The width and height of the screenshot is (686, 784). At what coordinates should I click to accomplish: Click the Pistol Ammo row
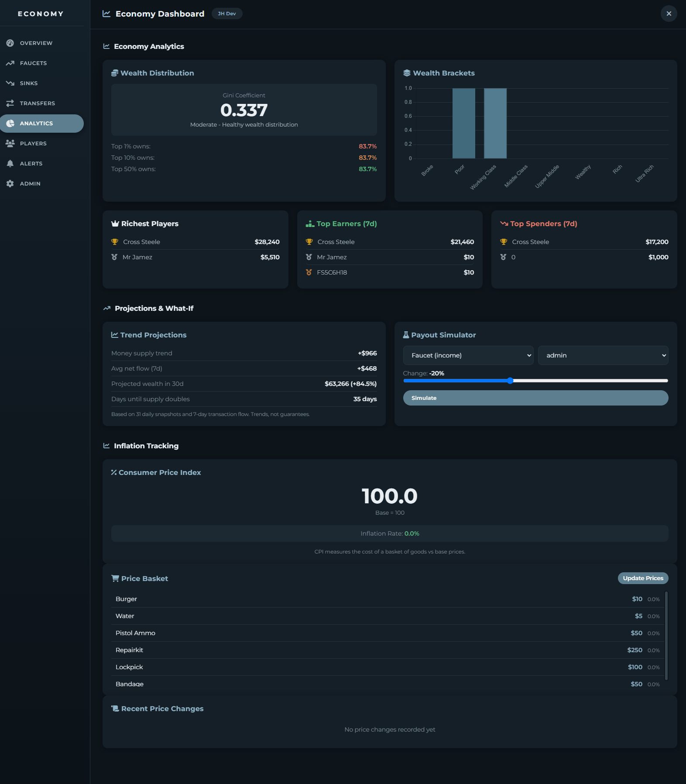388,633
